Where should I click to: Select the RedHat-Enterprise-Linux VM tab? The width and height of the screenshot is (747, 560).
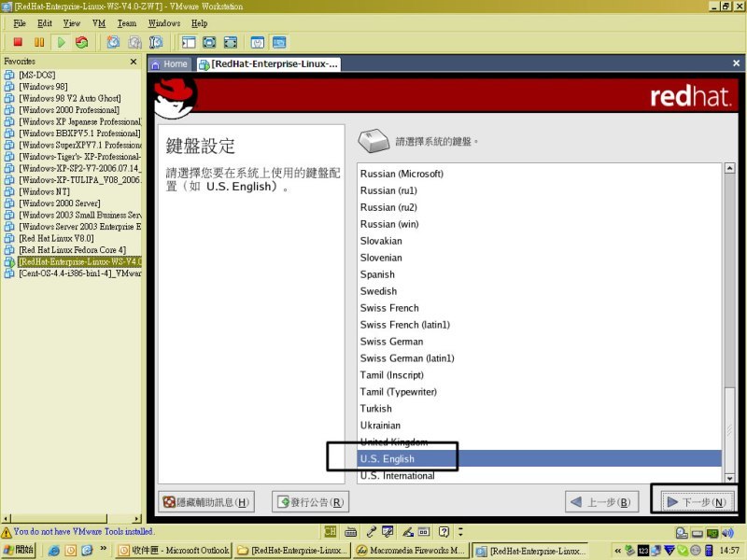pos(269,64)
